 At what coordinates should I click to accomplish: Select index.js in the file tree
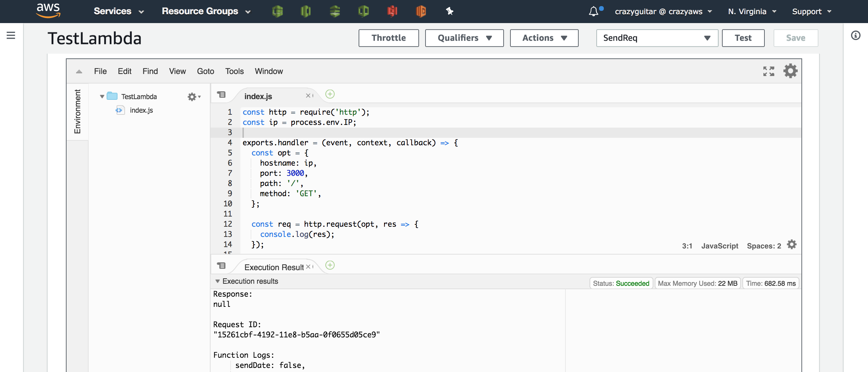pyautogui.click(x=141, y=110)
